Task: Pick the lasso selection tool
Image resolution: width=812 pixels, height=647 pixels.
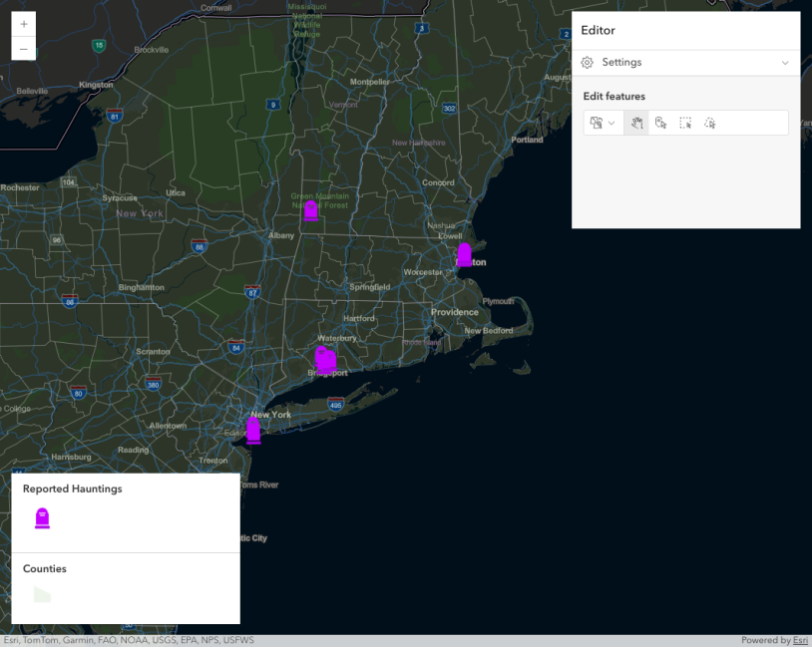Action: (710, 124)
